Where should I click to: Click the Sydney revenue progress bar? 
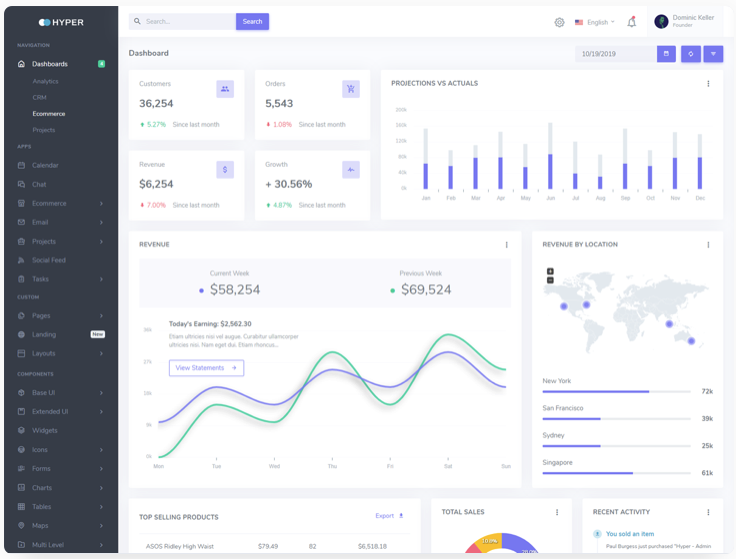(x=616, y=446)
